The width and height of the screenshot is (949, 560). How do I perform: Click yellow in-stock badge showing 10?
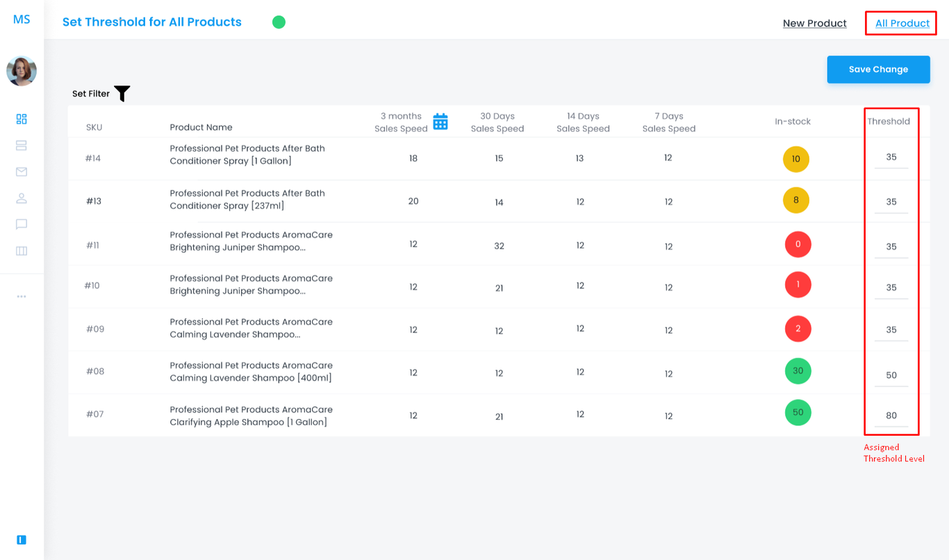pyautogui.click(x=796, y=159)
